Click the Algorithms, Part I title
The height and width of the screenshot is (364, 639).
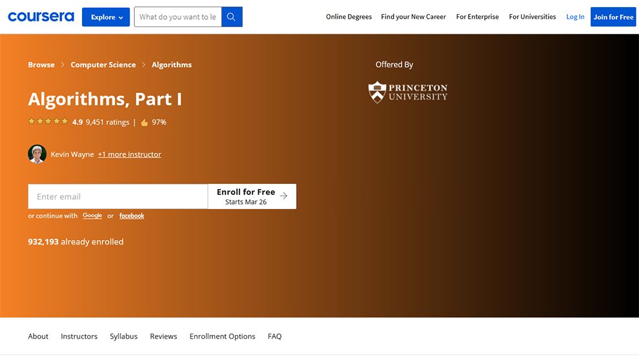pyautogui.click(x=105, y=99)
